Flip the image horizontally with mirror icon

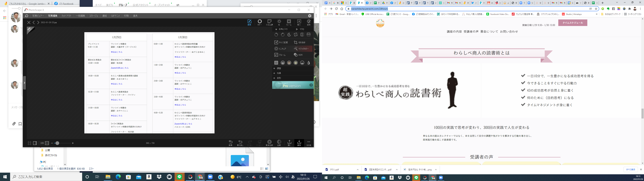[x=302, y=35]
